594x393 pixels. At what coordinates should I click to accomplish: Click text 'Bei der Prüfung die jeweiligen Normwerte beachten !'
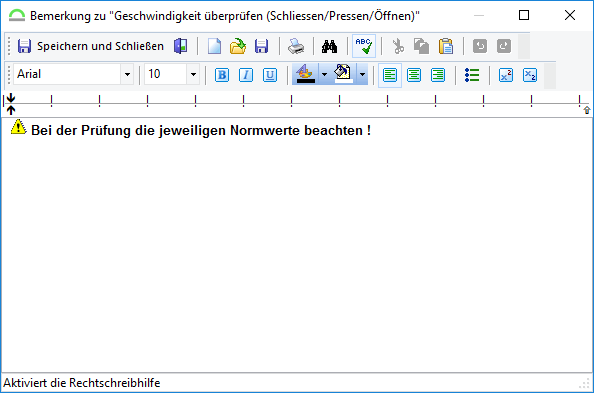point(201,130)
